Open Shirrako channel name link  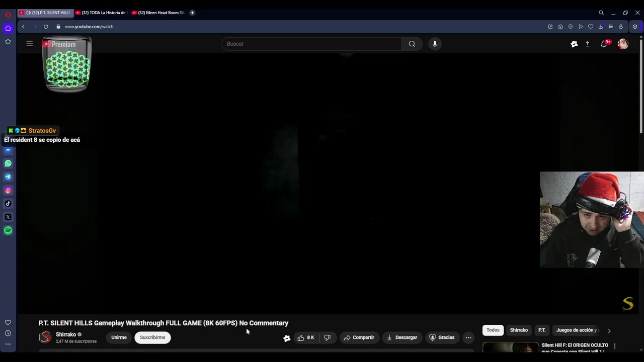click(66, 334)
